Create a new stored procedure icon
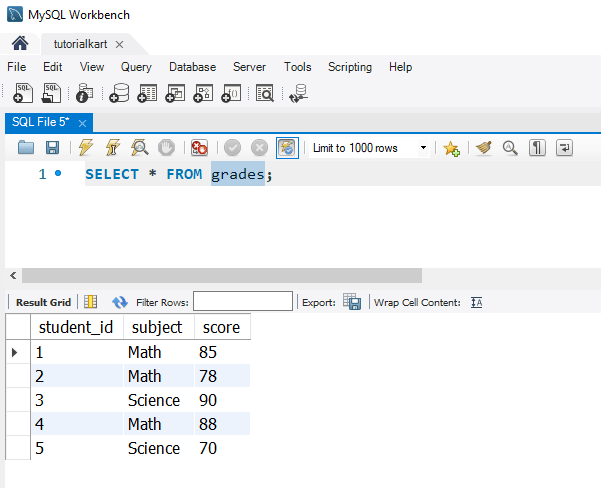The height and width of the screenshot is (488, 601). 203,93
